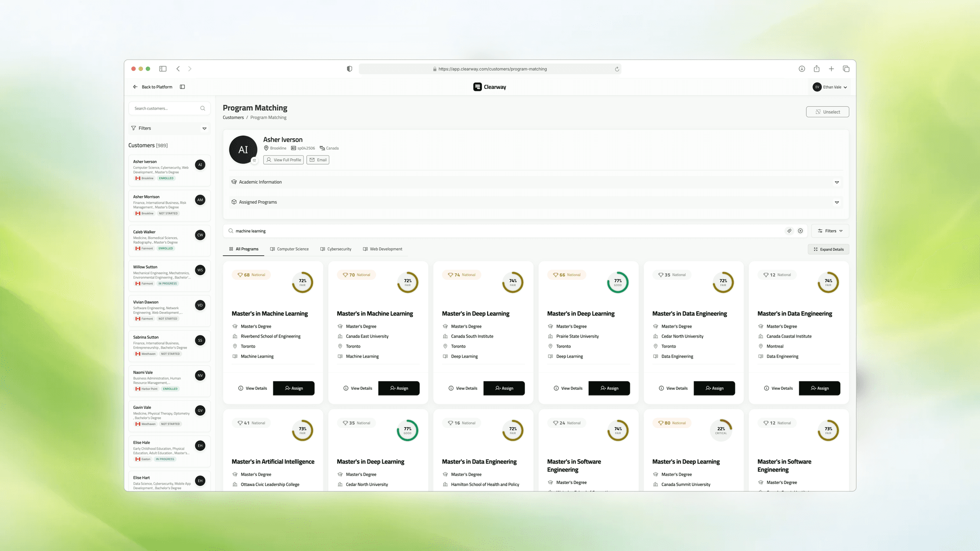This screenshot has width=980, height=551.
Task: Click the sidebar collapse icon beside Back to Platform
Action: (182, 87)
